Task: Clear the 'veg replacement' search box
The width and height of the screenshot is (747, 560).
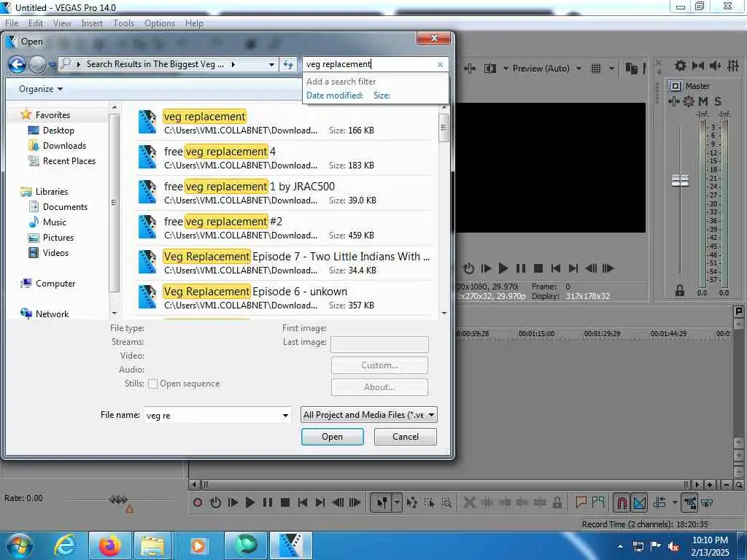Action: (440, 64)
